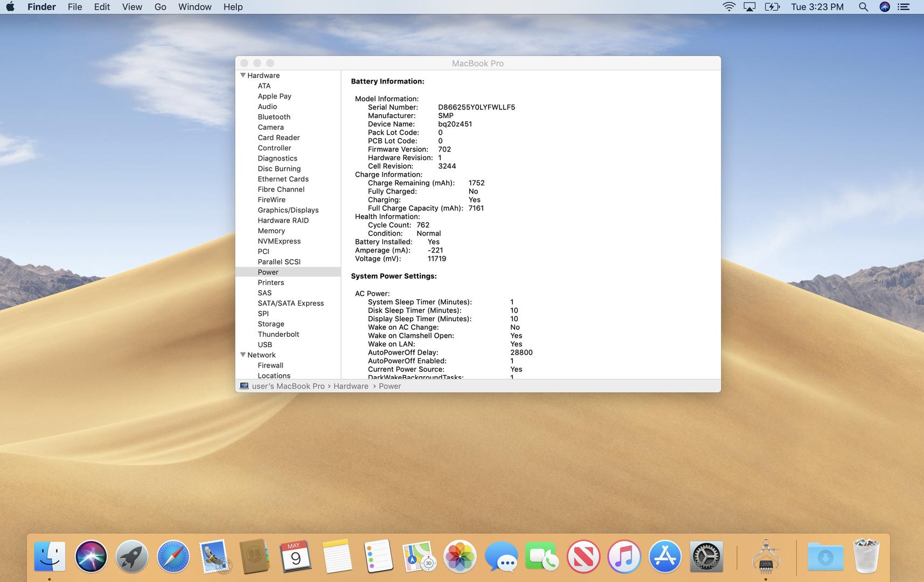Select Graphics/Displays in the sidebar
924x582 pixels.
288,210
